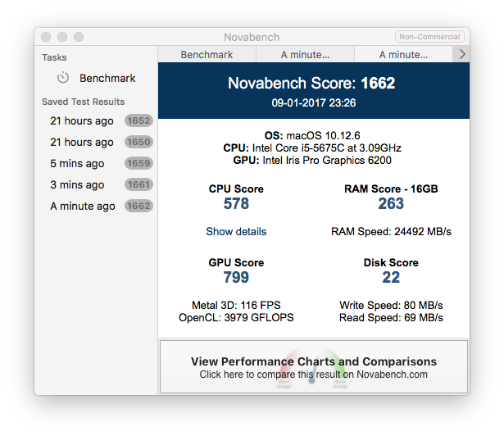504x436 pixels.
Task: Select the Benchmark task in sidebar
Action: (x=96, y=78)
